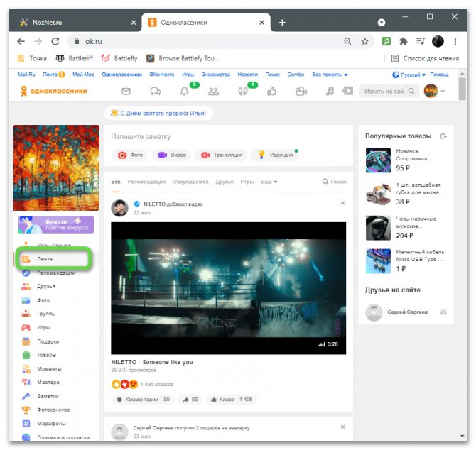476x450 pixels.
Task: Refresh the Популярные товары block
Action: pyautogui.click(x=443, y=136)
